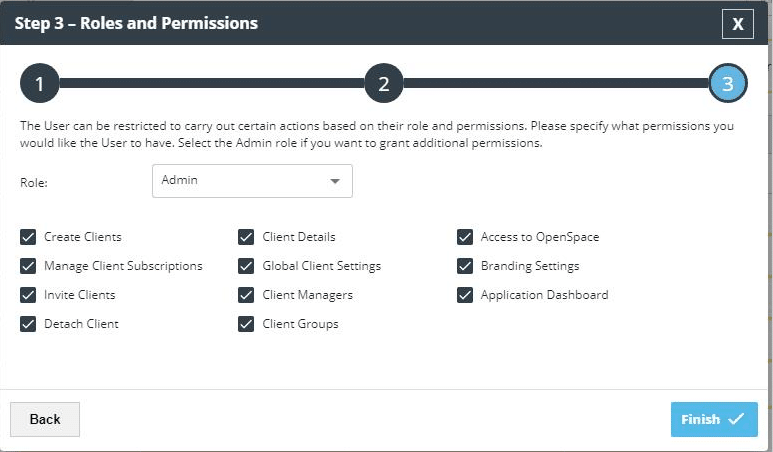This screenshot has width=773, height=452.
Task: Disable Application Dashboard permission
Action: 464,295
